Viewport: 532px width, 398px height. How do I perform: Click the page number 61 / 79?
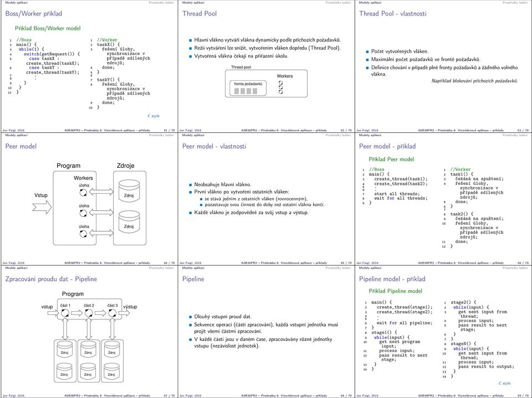pos(169,130)
